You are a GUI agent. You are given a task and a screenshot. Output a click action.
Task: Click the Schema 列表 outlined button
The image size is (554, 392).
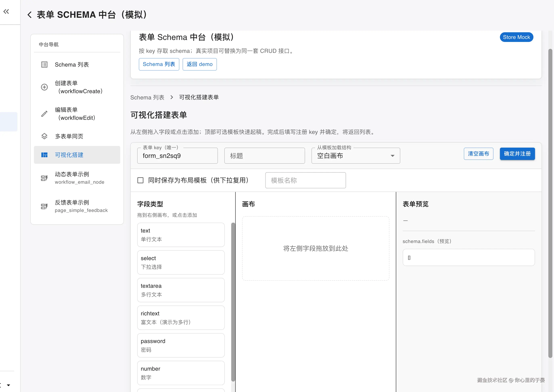[159, 64]
